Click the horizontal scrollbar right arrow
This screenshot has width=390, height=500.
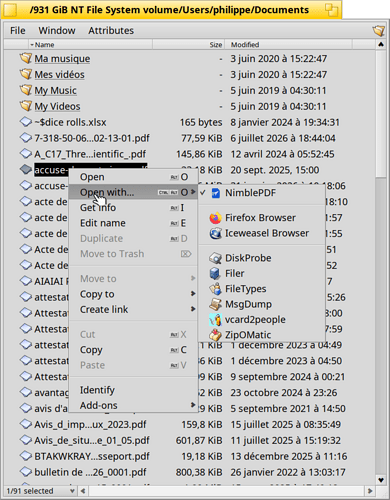pyautogui.click(x=370, y=491)
